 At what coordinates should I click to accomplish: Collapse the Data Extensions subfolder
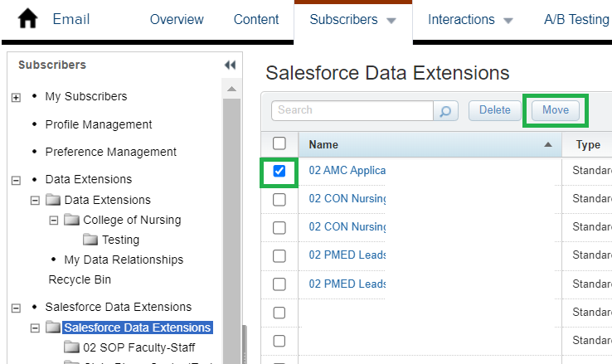click(x=35, y=201)
